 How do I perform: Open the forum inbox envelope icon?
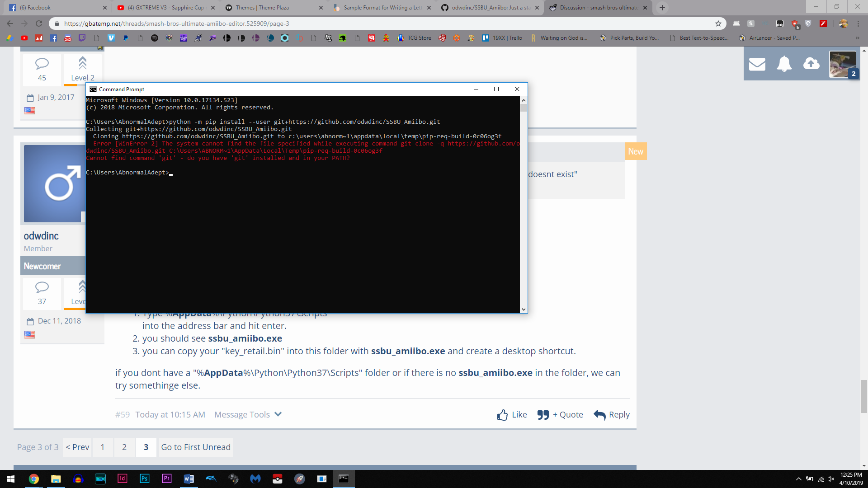pyautogui.click(x=757, y=64)
